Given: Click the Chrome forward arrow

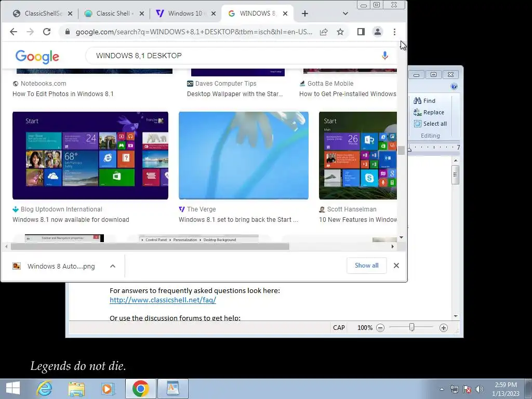Looking at the screenshot, I should [x=30, y=32].
